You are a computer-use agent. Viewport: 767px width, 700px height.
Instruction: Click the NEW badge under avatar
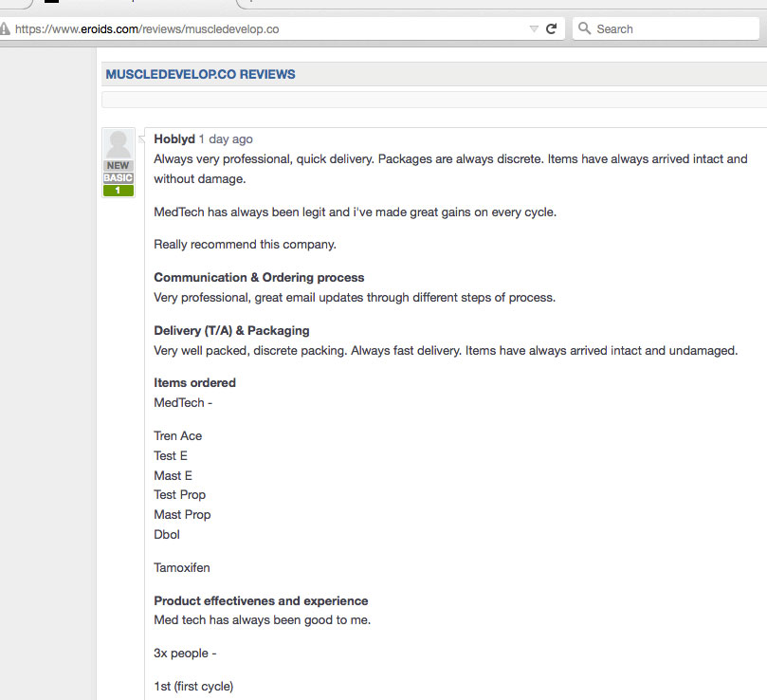click(x=118, y=166)
